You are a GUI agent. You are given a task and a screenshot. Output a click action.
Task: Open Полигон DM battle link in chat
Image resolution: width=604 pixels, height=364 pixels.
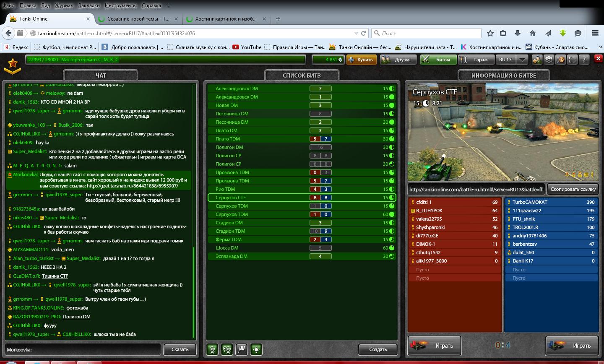coord(77,317)
